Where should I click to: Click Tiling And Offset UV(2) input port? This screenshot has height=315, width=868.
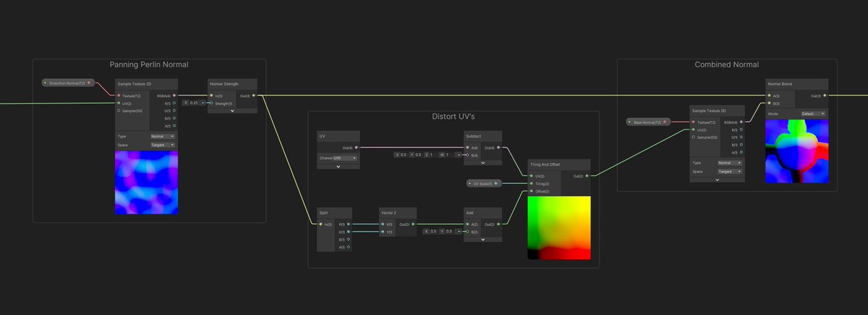tap(532, 176)
